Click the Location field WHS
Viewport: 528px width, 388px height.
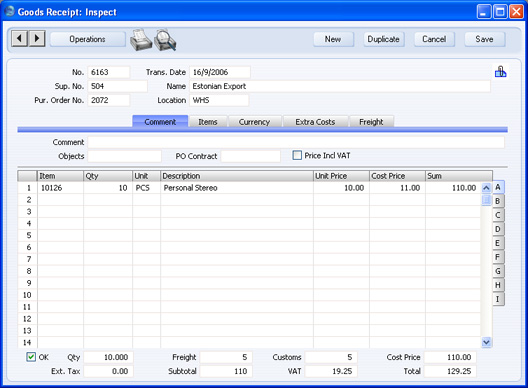coord(219,100)
